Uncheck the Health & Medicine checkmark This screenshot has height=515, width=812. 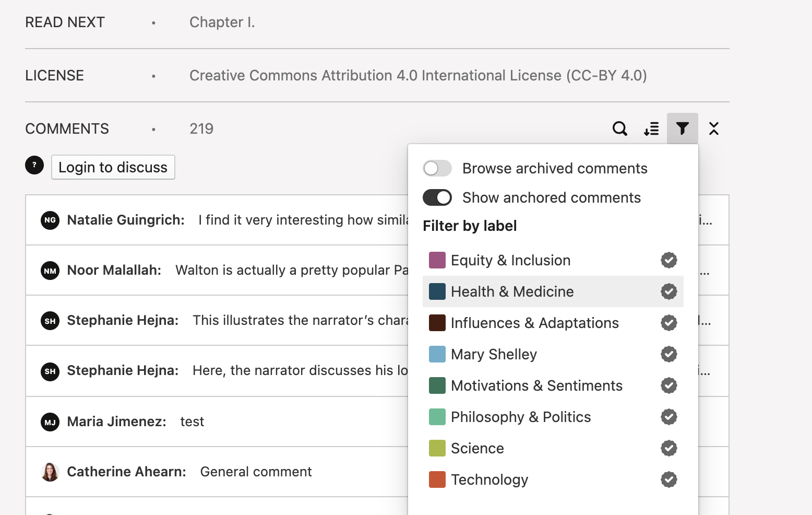pyautogui.click(x=669, y=291)
